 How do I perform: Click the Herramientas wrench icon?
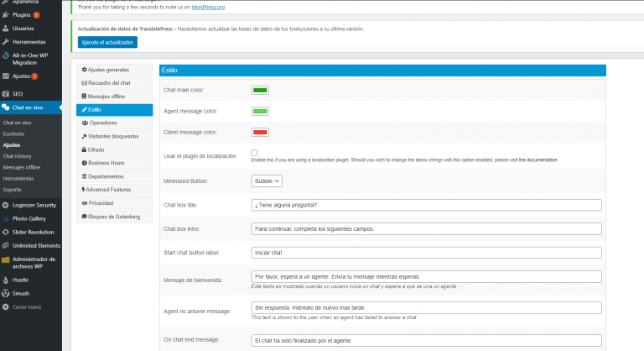(x=6, y=41)
